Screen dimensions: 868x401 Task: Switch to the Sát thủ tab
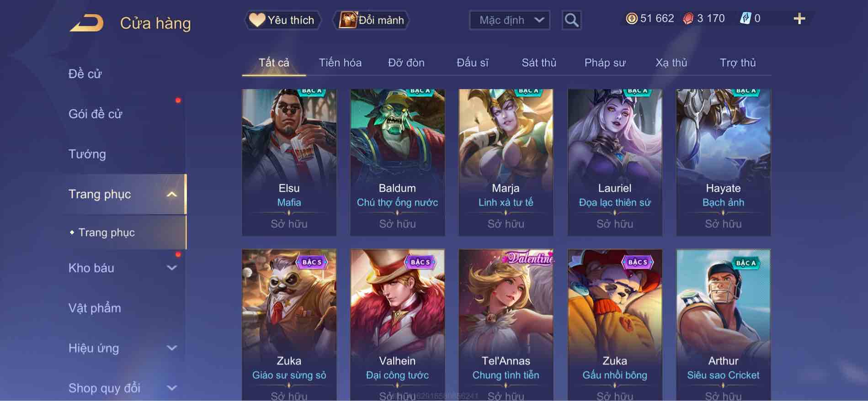(539, 63)
